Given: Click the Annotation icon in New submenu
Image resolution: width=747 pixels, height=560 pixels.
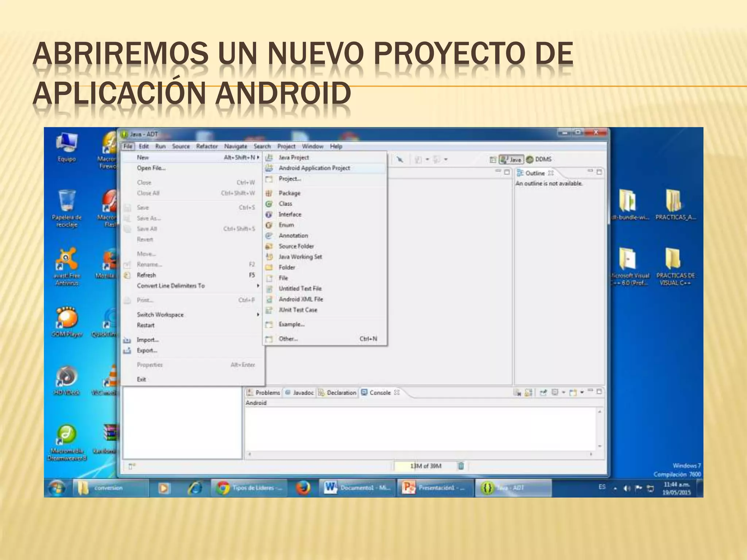Looking at the screenshot, I should (x=269, y=236).
